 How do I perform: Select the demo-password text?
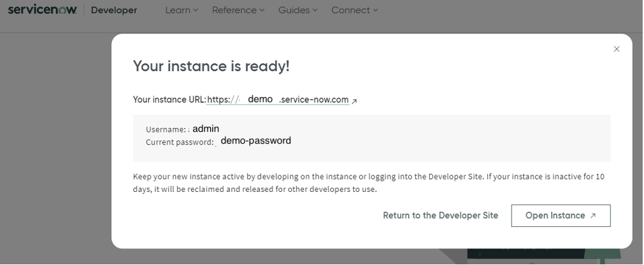point(256,140)
